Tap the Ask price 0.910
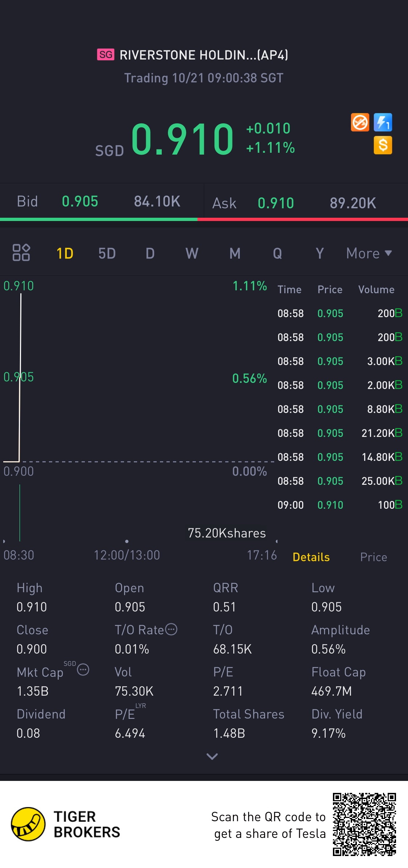The height and width of the screenshot is (868, 408). [276, 203]
